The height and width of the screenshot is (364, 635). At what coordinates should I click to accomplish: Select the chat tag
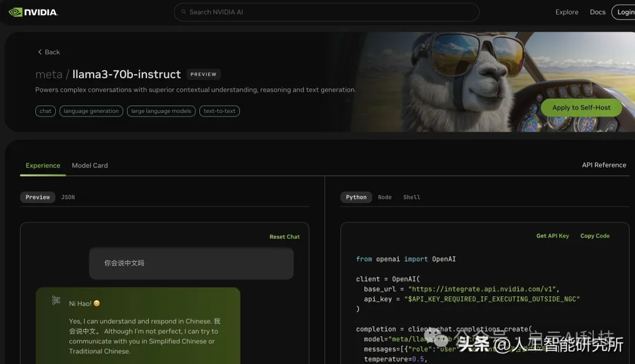coord(45,111)
